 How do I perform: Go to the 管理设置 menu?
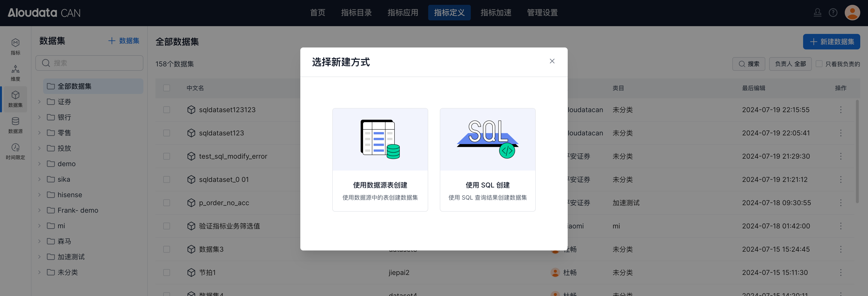click(x=542, y=13)
